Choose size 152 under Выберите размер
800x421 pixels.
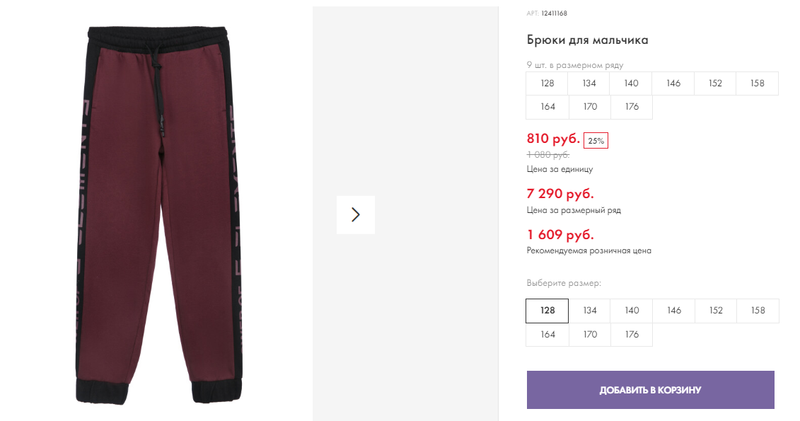716,311
